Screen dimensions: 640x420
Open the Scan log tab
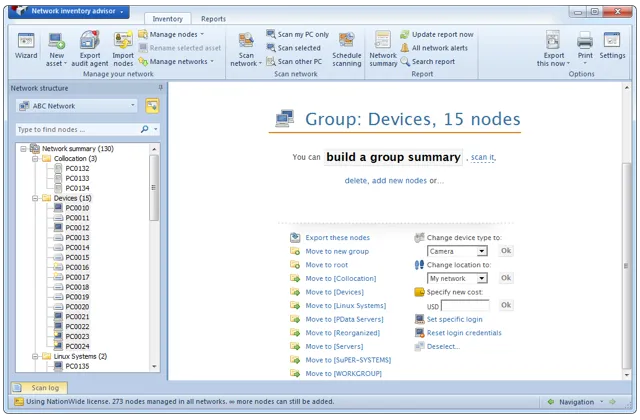pos(39,387)
